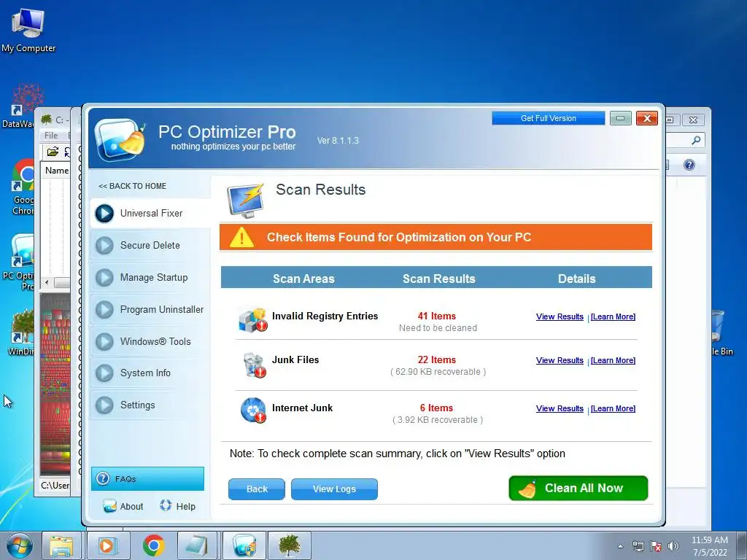The width and height of the screenshot is (747, 560).
Task: Click '6 Items' internet junk result text
Action: 436,408
